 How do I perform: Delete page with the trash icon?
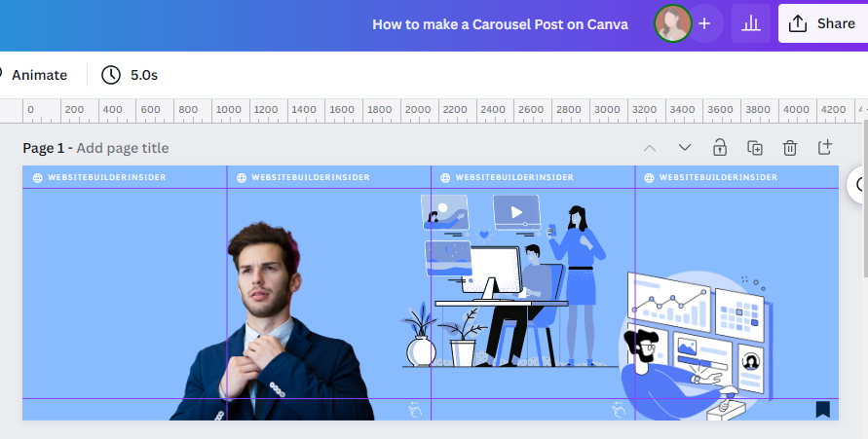point(790,148)
